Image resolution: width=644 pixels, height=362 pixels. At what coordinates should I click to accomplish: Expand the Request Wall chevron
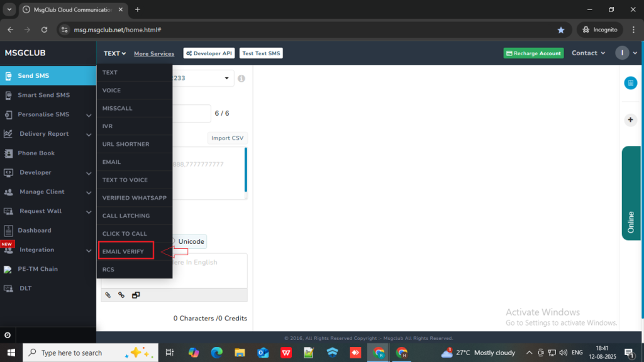point(89,212)
